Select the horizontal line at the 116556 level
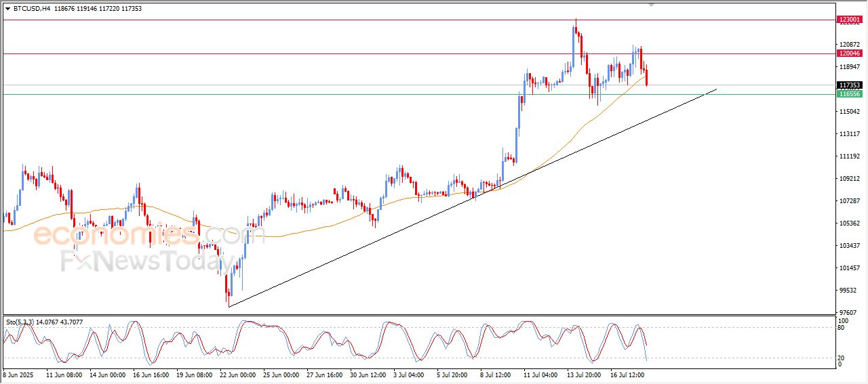This screenshot has width=868, height=384. point(418,94)
